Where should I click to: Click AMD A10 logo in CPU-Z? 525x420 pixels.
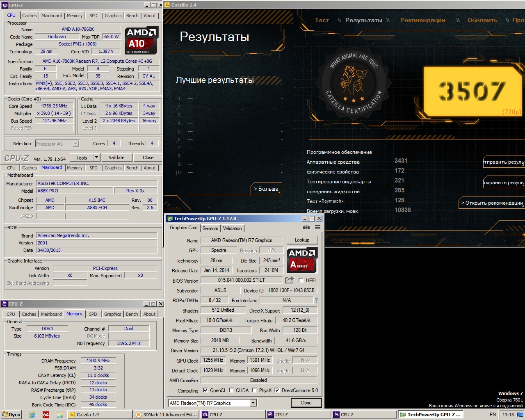142,40
